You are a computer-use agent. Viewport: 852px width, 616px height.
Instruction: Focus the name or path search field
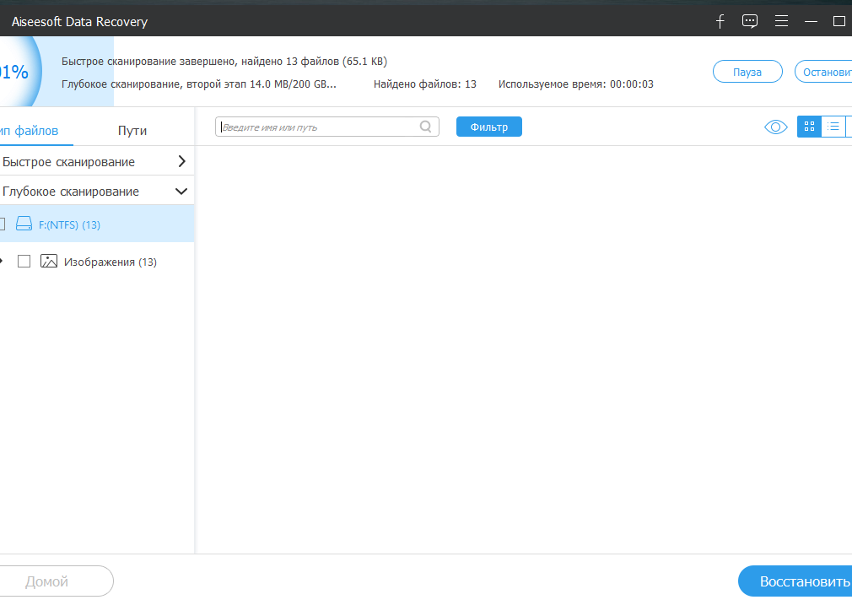[x=327, y=127]
